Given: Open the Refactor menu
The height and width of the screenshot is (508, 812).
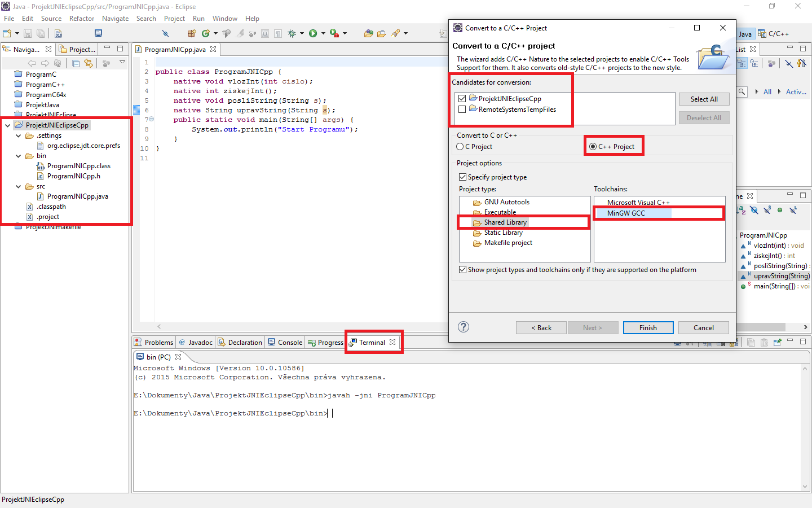Looking at the screenshot, I should (x=82, y=19).
